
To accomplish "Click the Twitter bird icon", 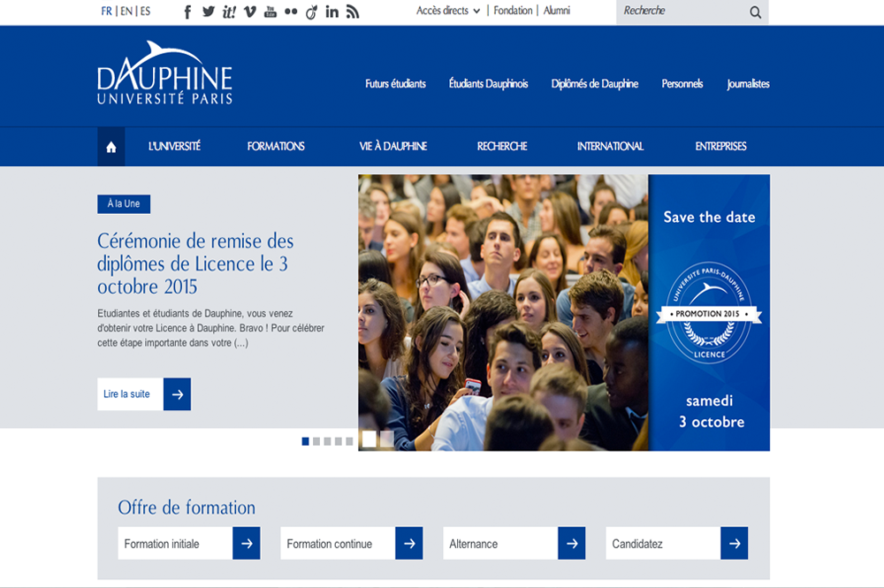I will tap(209, 11).
